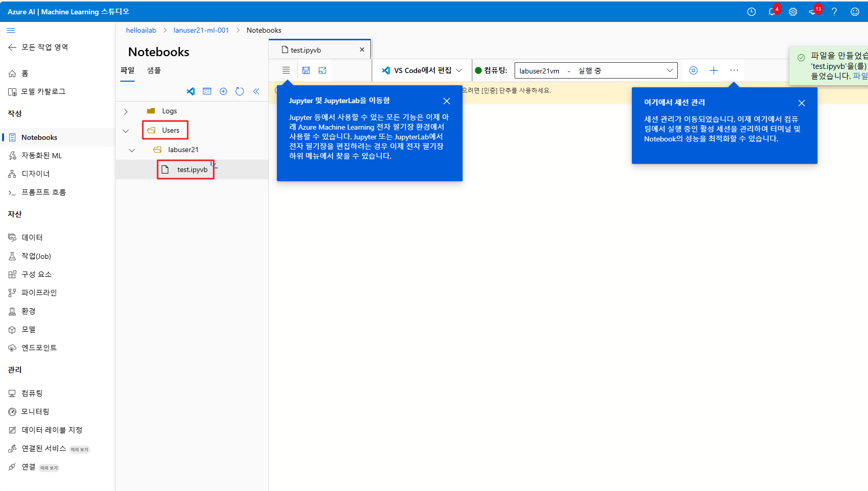Open 디자이너 page
The image size is (868, 491).
58,174
